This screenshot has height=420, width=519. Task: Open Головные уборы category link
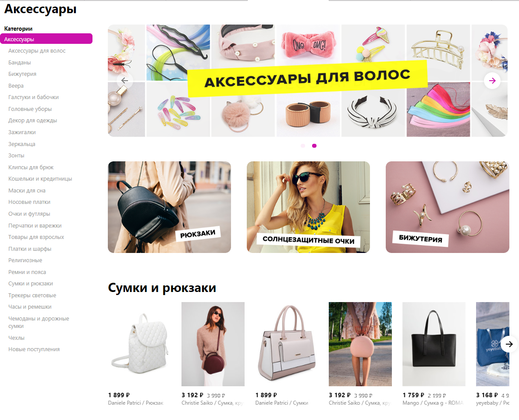point(30,109)
